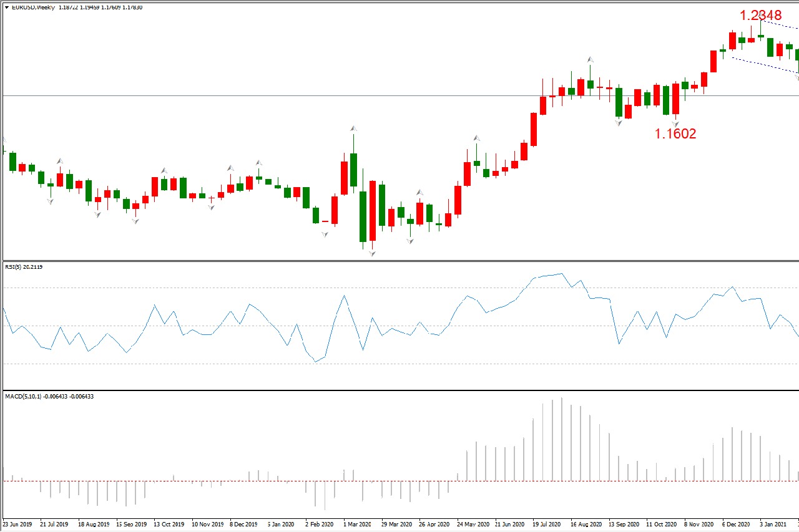Click the up fractal arrow above March 2020 peak
799x532 pixels.
353,128
